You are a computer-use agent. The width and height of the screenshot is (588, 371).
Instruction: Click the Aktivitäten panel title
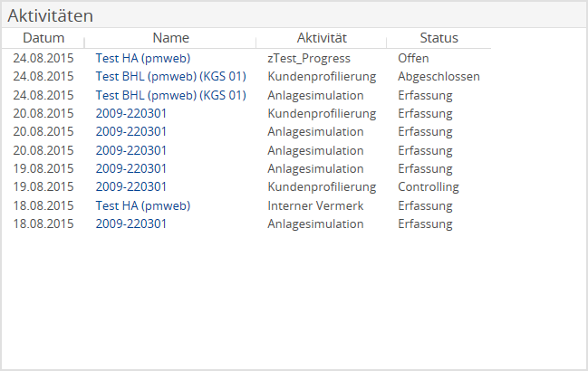[x=51, y=15]
